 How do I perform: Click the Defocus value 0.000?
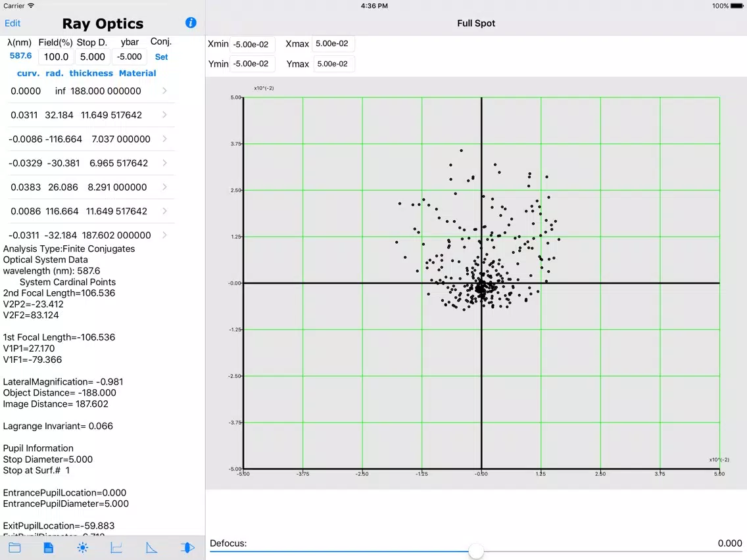pyautogui.click(x=729, y=544)
